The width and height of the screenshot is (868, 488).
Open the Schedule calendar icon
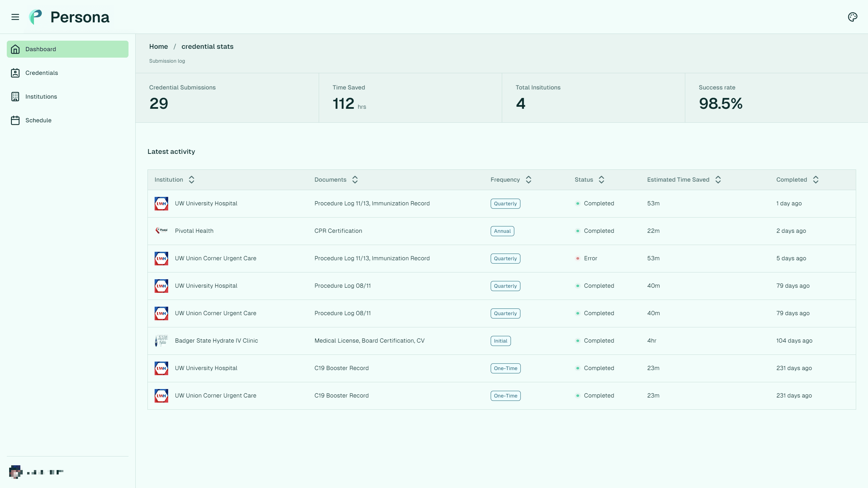[x=15, y=120]
